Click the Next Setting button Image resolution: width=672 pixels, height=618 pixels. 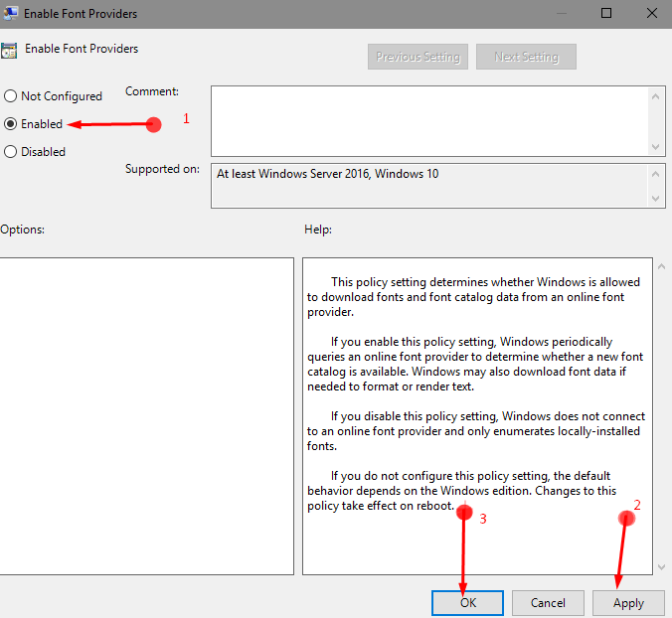click(x=526, y=57)
